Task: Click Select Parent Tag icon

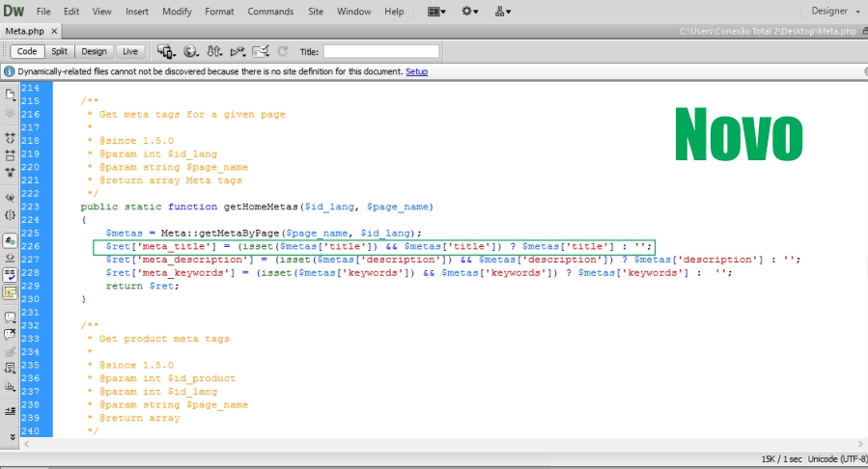Action: [10, 198]
